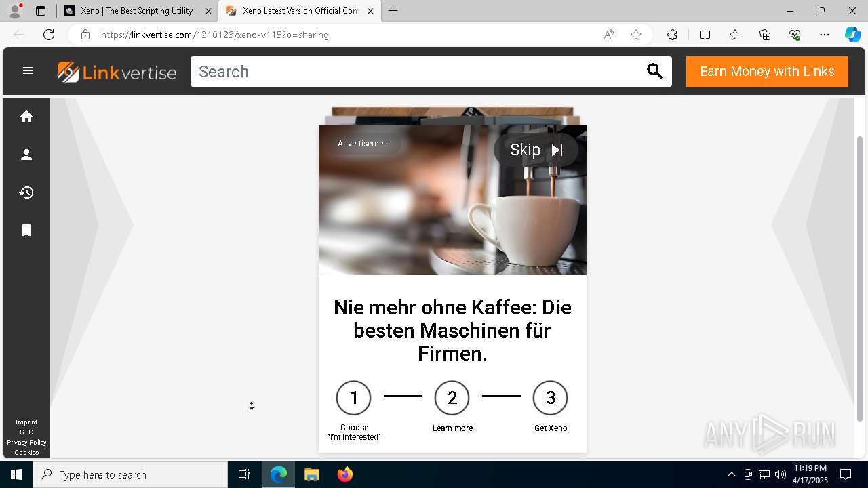Click step 3 circle Get Xeno
The image size is (868, 488).
point(550,398)
